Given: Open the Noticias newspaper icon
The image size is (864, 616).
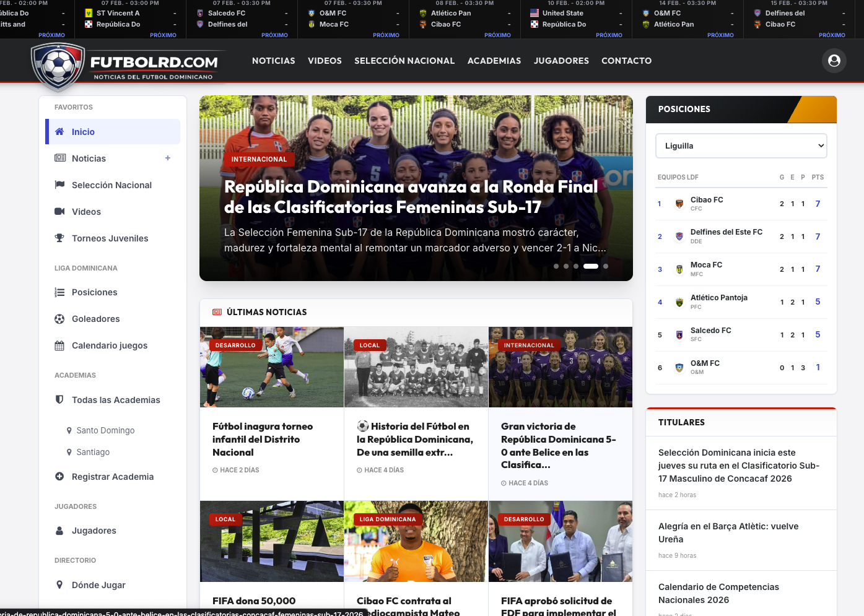Looking at the screenshot, I should click(x=58, y=158).
